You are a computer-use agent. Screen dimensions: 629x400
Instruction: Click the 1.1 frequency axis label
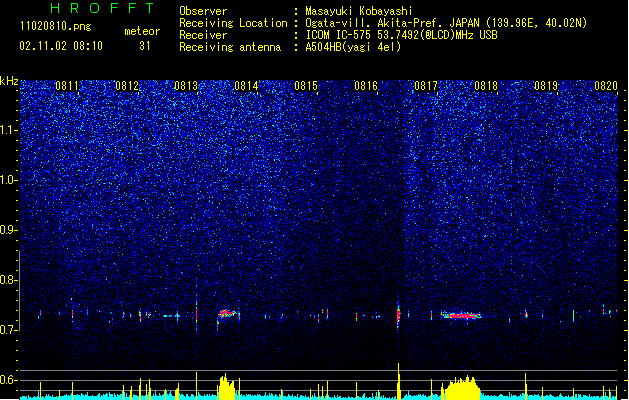[x=8, y=130]
